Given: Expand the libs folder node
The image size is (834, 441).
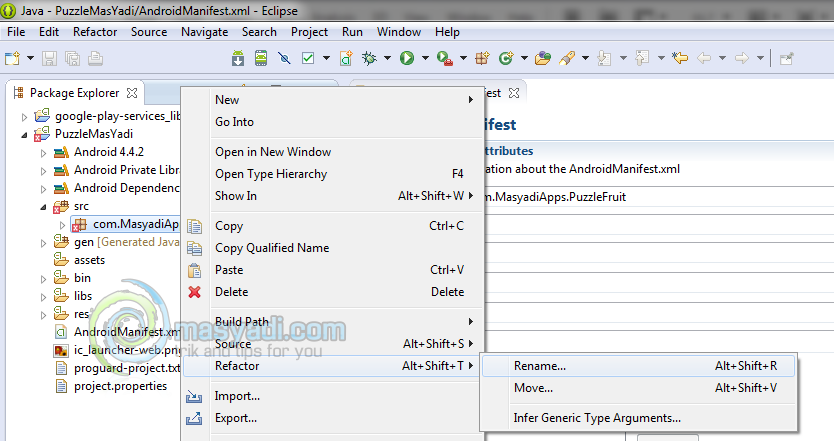Looking at the screenshot, I should 43,297.
